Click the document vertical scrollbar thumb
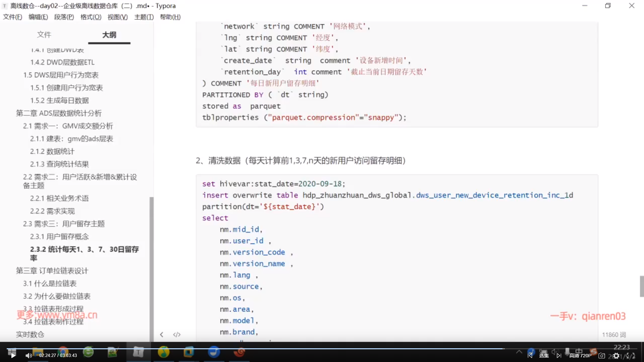 tap(641, 286)
